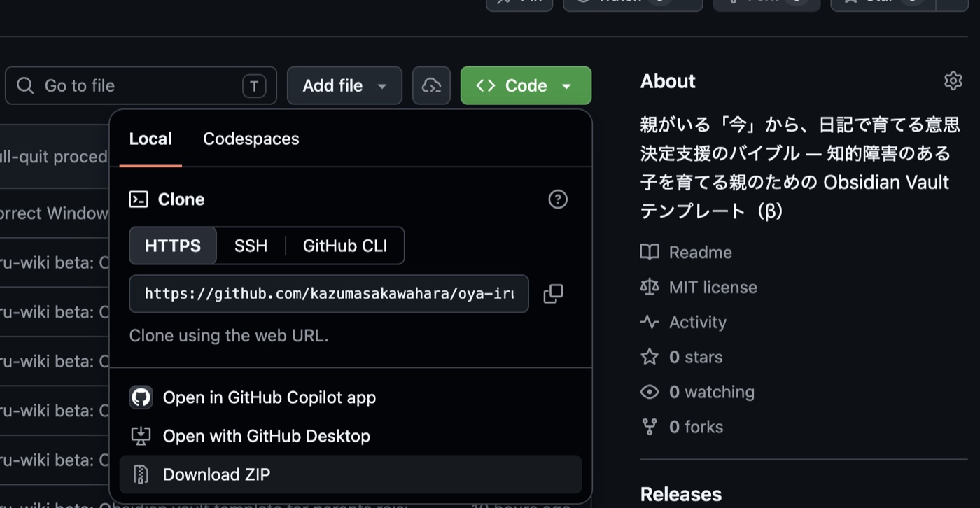Select the SSH clone option
The width and height of the screenshot is (980, 508).
click(251, 246)
